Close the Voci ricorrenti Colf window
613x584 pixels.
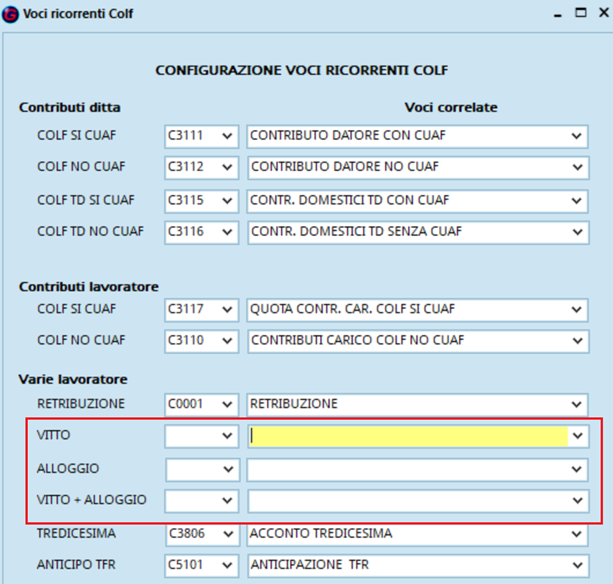pos(604,13)
